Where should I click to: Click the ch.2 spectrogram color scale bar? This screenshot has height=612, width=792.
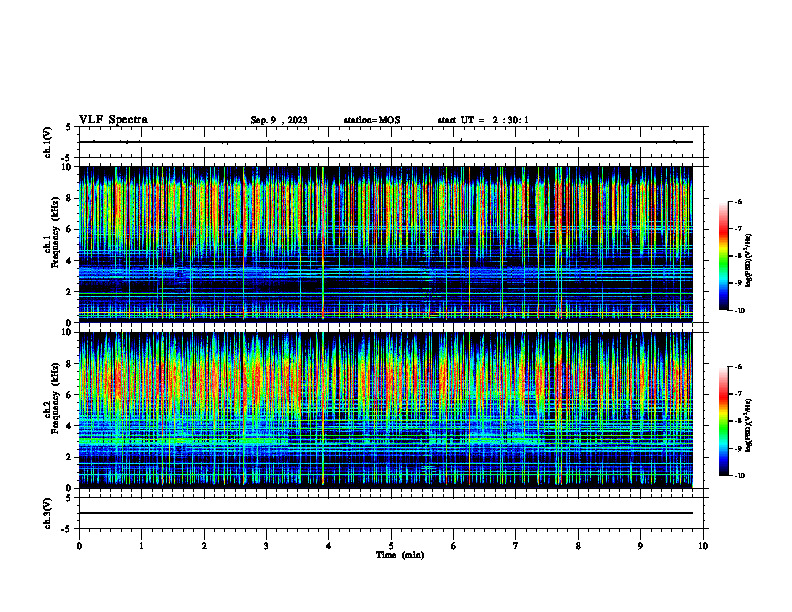[x=723, y=421]
